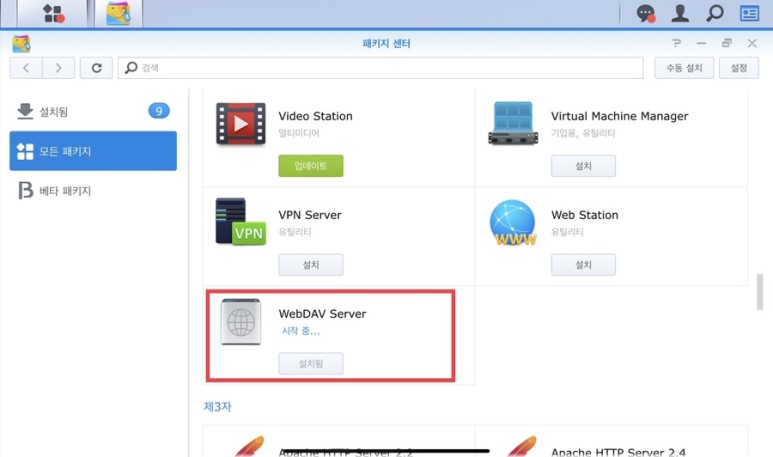The image size is (773, 457).
Task: Maximize the Package Center window
Action: (727, 43)
